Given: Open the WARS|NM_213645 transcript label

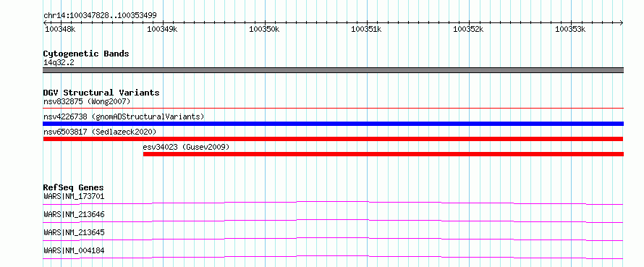Looking at the screenshot, I should pos(74,232).
